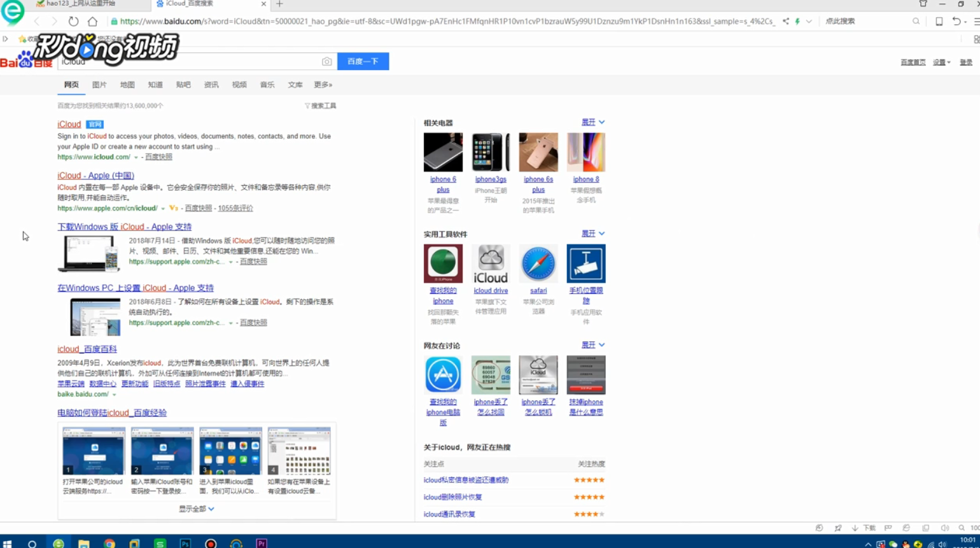Viewport: 980px width, 548px height.
Task: Click the safari compass icon
Action: (x=538, y=263)
